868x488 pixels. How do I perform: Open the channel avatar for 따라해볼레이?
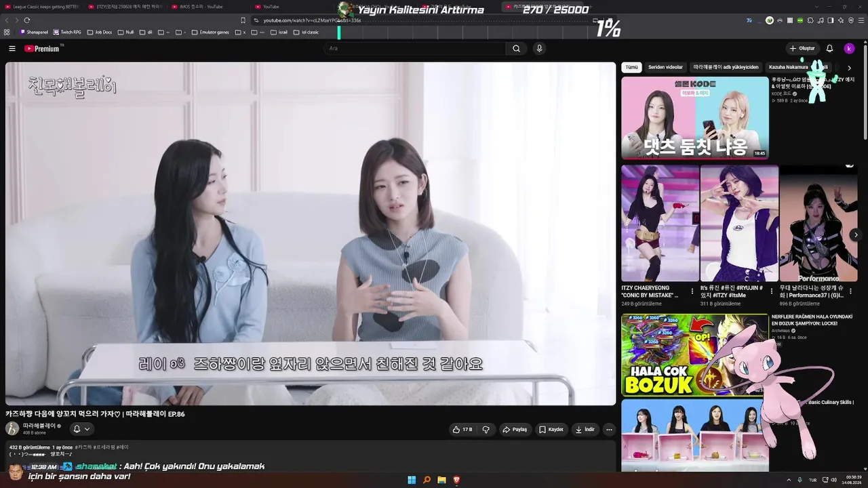12,428
